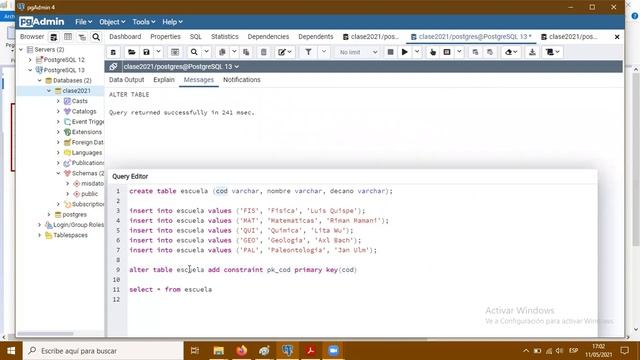Image resolution: width=640 pixels, height=360 pixels.
Task: Click the Explain hand icon
Action: (x=433, y=52)
